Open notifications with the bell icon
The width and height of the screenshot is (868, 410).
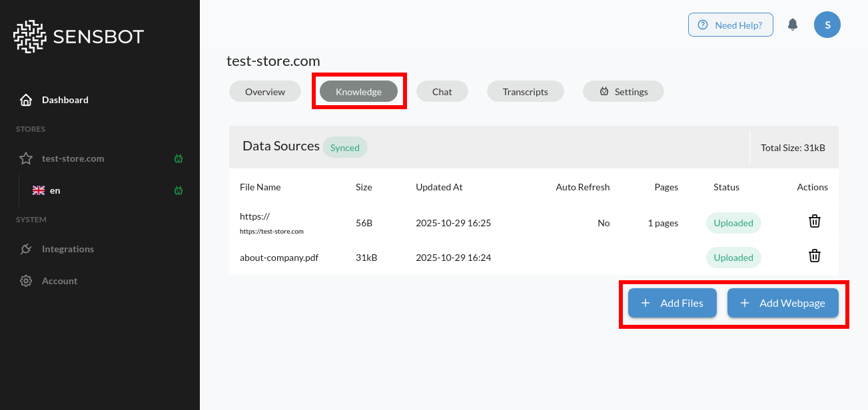[793, 24]
